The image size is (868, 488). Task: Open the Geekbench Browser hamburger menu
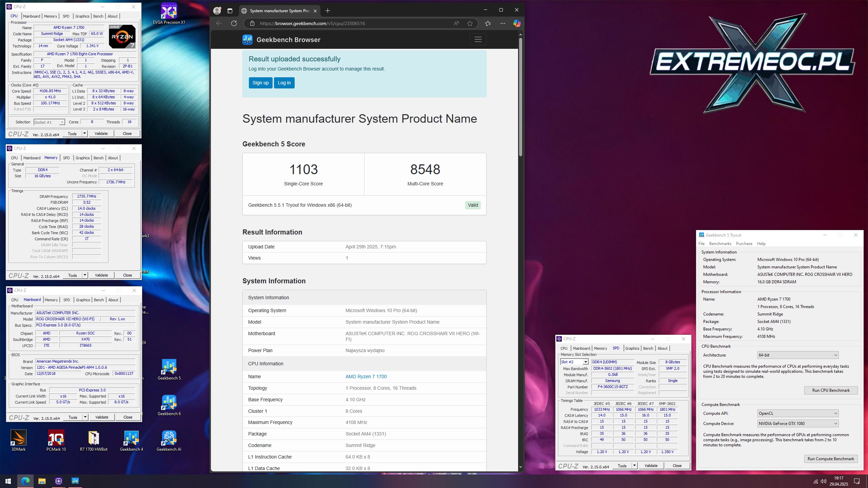pyautogui.click(x=478, y=39)
